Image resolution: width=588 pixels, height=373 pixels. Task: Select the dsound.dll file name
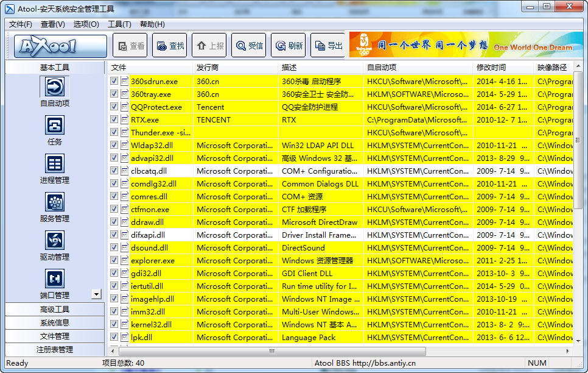tap(149, 248)
